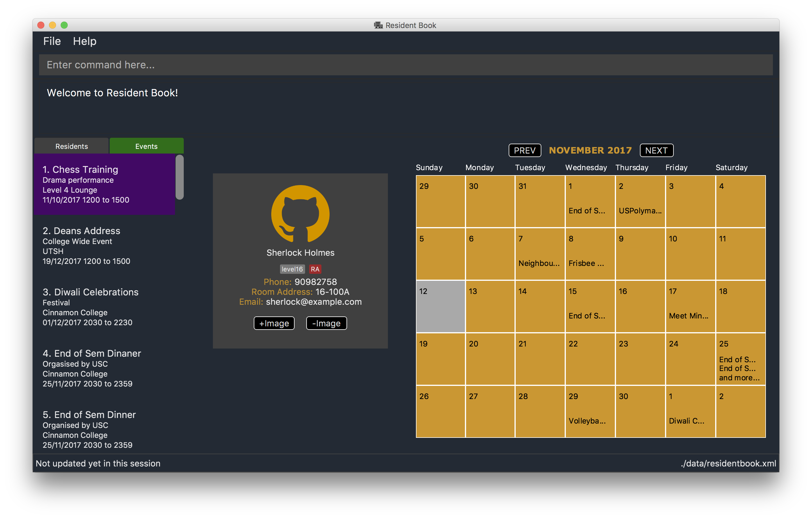Click the Saturday column header

click(731, 167)
